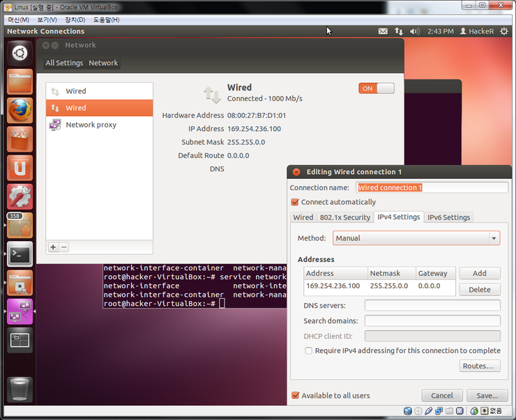Cancel editing the connection
516x420 pixels.
[442, 396]
